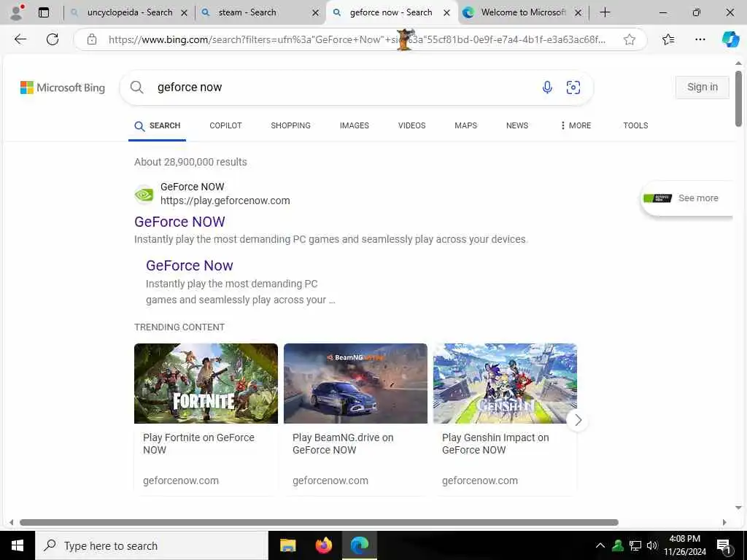The height and width of the screenshot is (560, 747).
Task: Open Settings and more ellipsis
Action: tap(700, 39)
